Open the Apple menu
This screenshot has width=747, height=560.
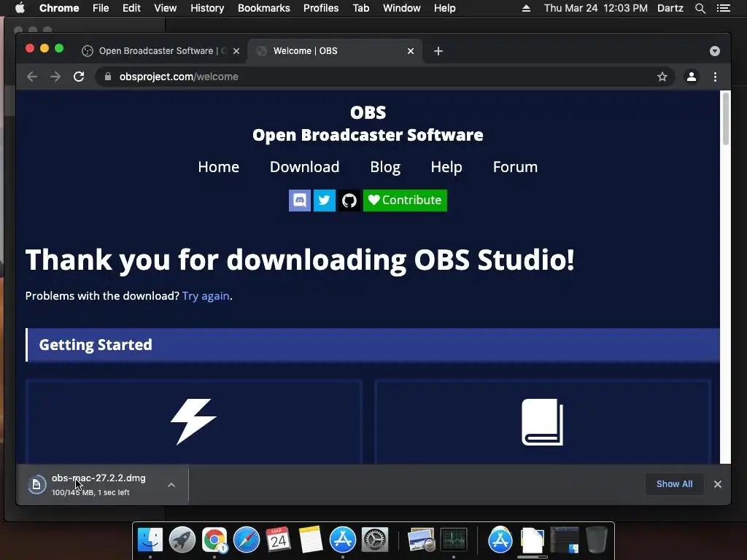click(x=20, y=8)
